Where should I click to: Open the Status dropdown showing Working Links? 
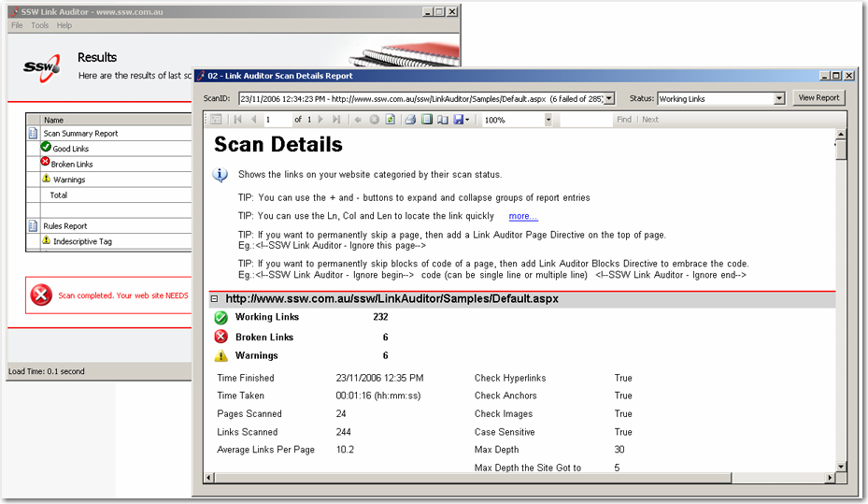point(779,98)
